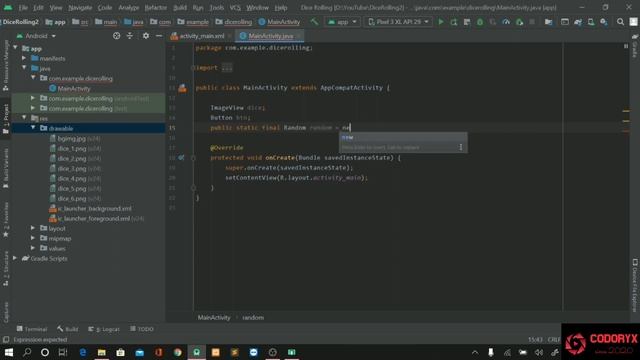
Task: Open the File menu
Action: pyautogui.click(x=23, y=7)
